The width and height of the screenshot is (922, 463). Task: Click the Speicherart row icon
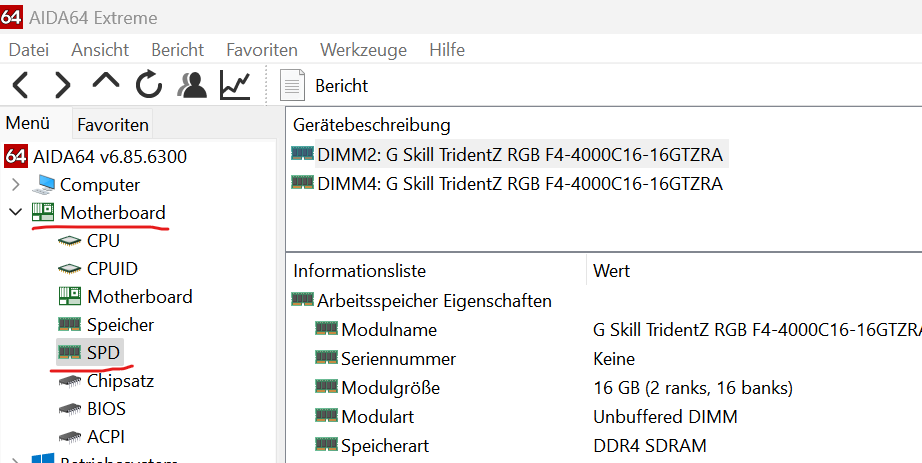326,444
